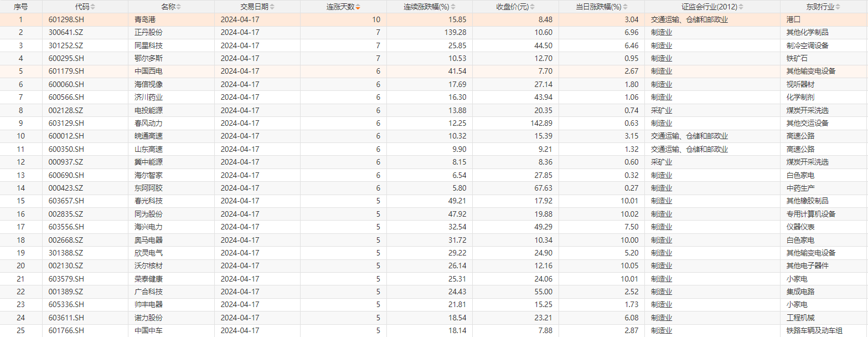Image resolution: width=868 pixels, height=337 pixels.
Task: Click code cell 603657.SH
Action: [85, 201]
